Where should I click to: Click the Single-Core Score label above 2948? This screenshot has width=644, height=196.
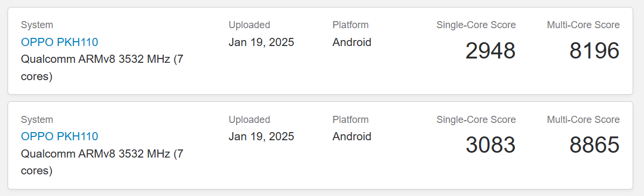click(x=476, y=25)
